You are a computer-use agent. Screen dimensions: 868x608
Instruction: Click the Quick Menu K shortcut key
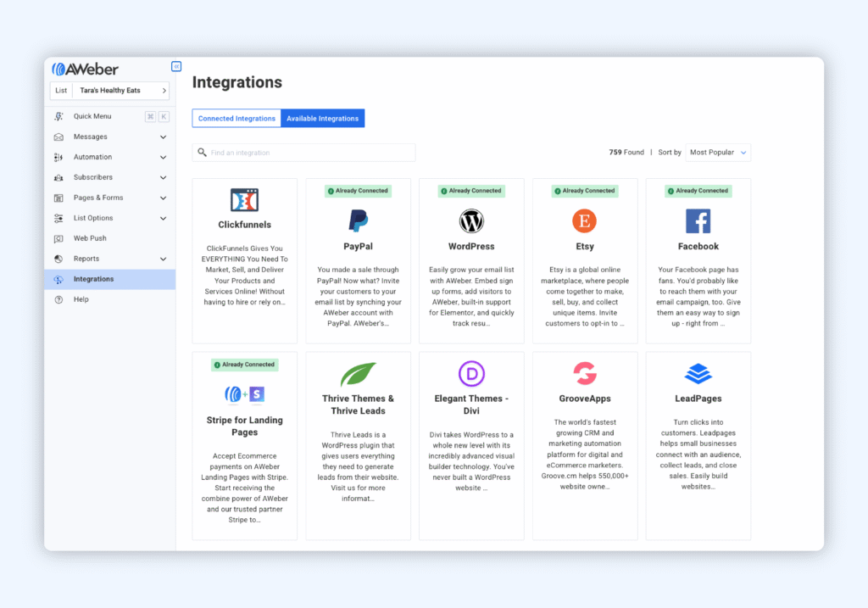tap(164, 116)
